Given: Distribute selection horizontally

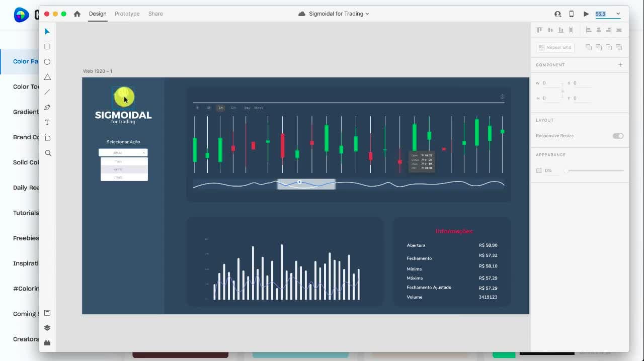Looking at the screenshot, I should pos(571,30).
